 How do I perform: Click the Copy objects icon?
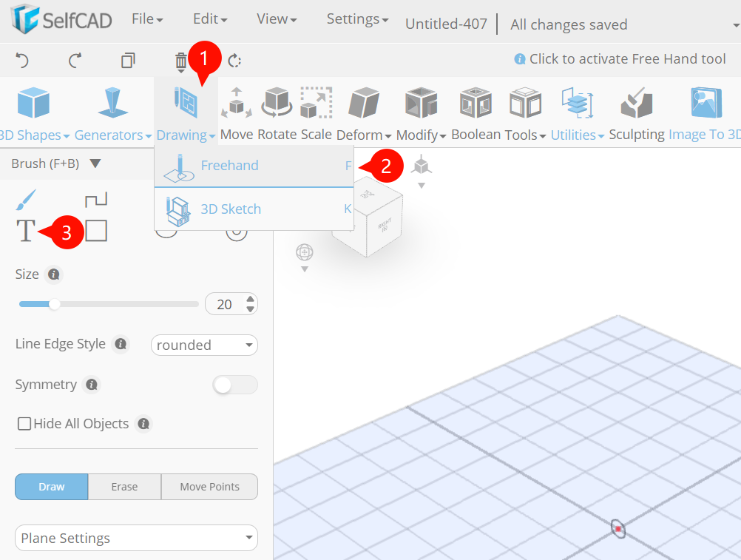point(128,61)
